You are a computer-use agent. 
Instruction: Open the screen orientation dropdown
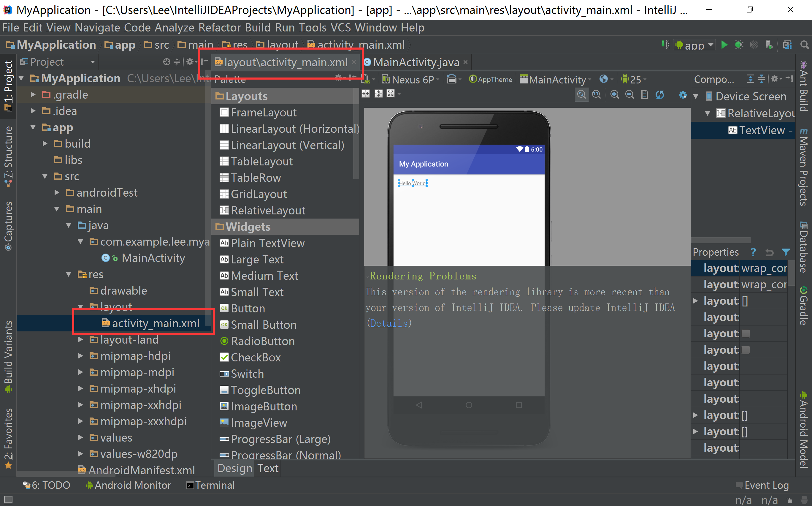pyautogui.click(x=454, y=79)
